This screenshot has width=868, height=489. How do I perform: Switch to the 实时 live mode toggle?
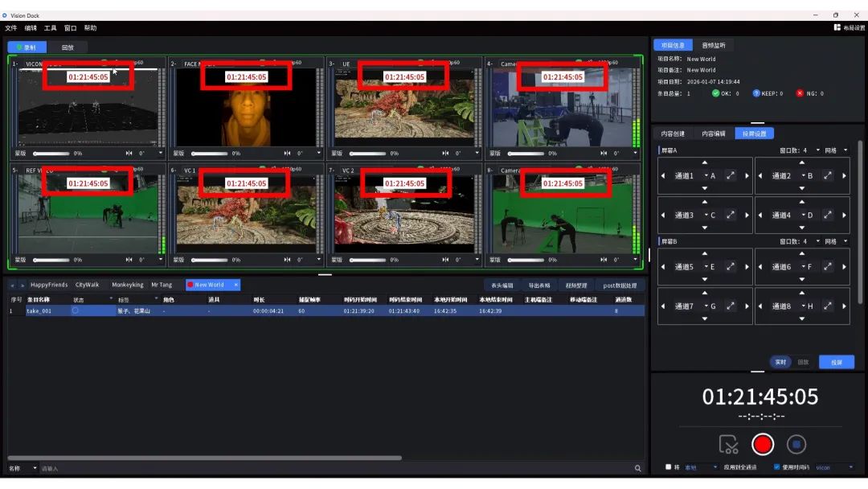[x=780, y=362]
